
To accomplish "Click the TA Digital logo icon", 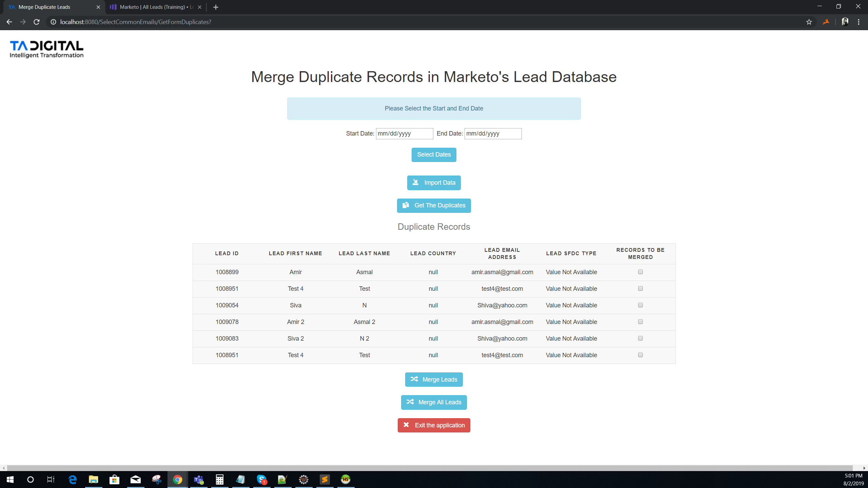I will pos(46,49).
